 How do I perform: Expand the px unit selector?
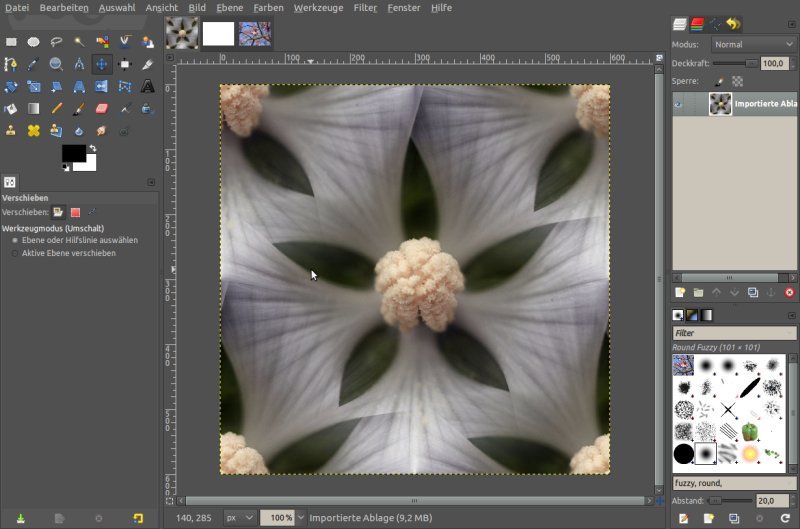point(240,518)
